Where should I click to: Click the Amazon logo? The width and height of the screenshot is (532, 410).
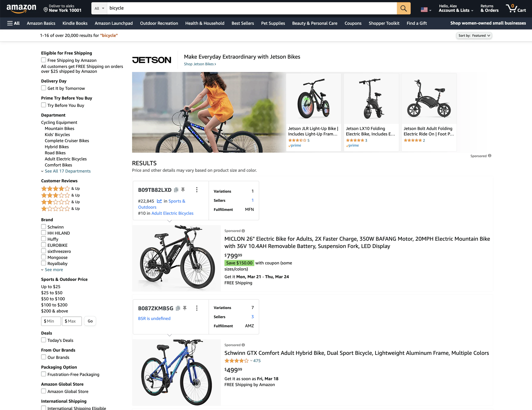21,8
